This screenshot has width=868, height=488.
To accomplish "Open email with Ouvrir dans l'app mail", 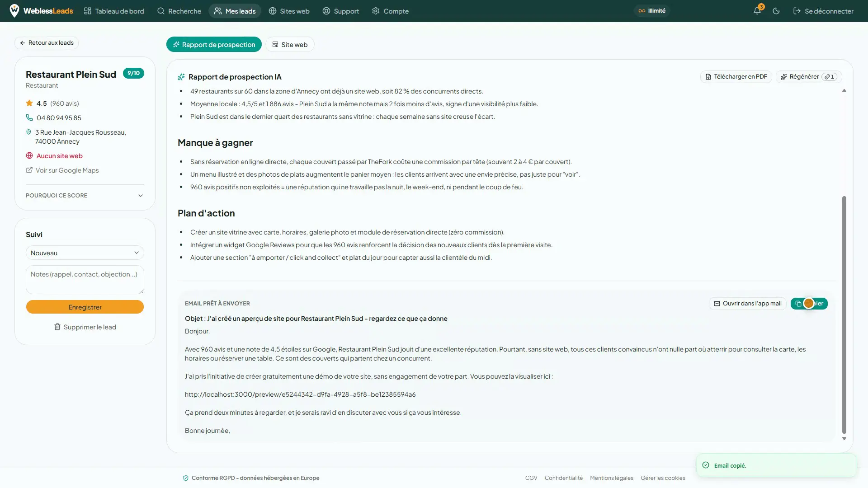I will point(748,304).
